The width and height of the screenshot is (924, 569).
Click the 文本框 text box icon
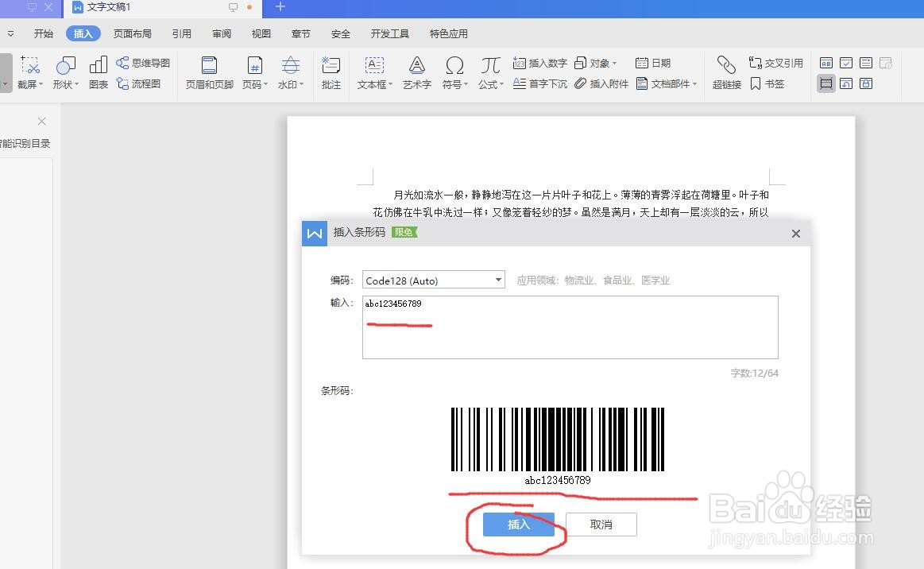click(374, 65)
